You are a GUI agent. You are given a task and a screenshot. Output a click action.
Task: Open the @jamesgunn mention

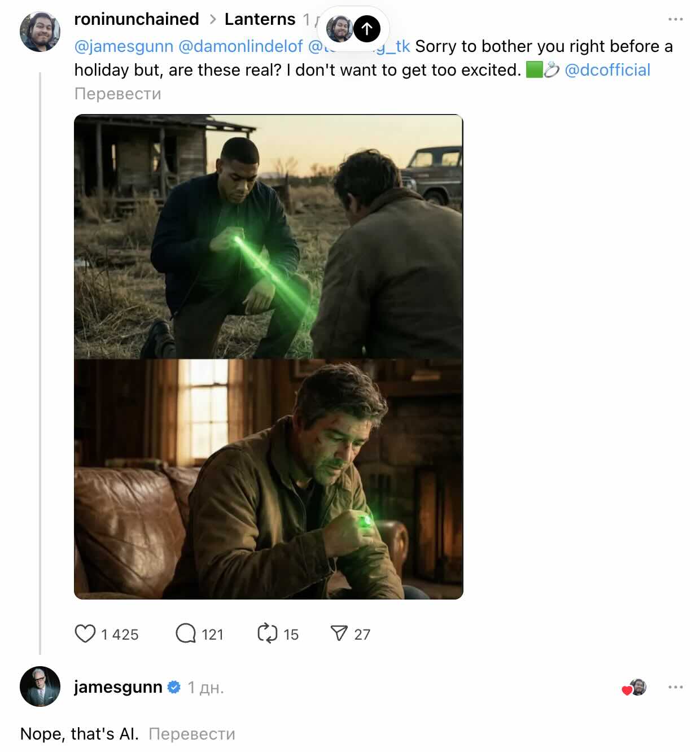124,46
